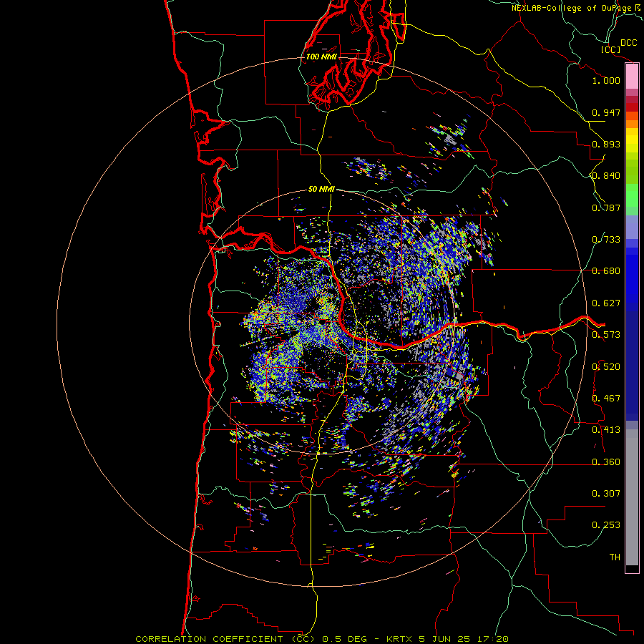644x644 pixels.
Task: Click the lavender segment of the color bar
Action: (x=632, y=227)
